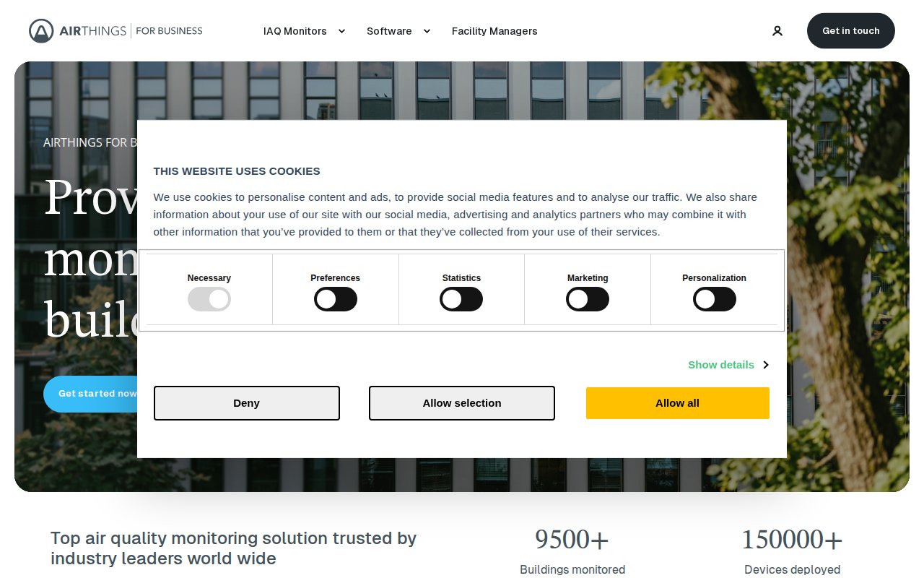Click the For Business header text
924x578 pixels.
point(169,31)
